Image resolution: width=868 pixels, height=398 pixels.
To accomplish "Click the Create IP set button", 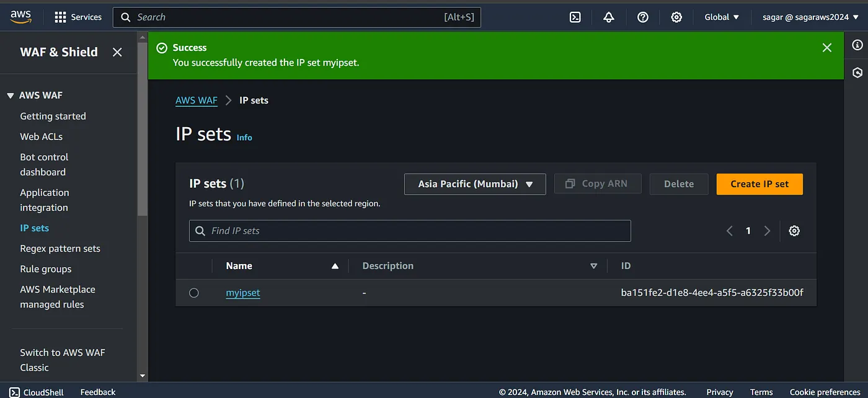I will click(x=759, y=184).
